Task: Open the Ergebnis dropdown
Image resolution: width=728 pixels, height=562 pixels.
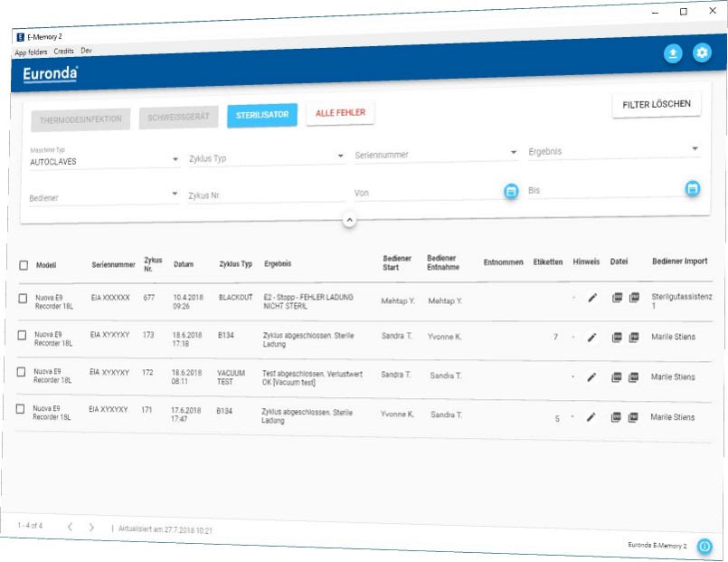Action: coord(614,150)
